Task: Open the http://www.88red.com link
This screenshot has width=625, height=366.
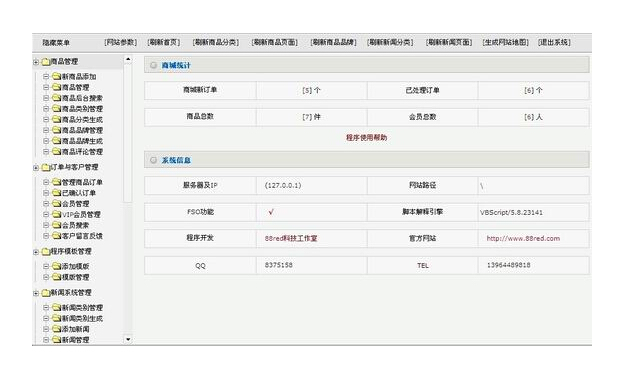Action: point(523,238)
